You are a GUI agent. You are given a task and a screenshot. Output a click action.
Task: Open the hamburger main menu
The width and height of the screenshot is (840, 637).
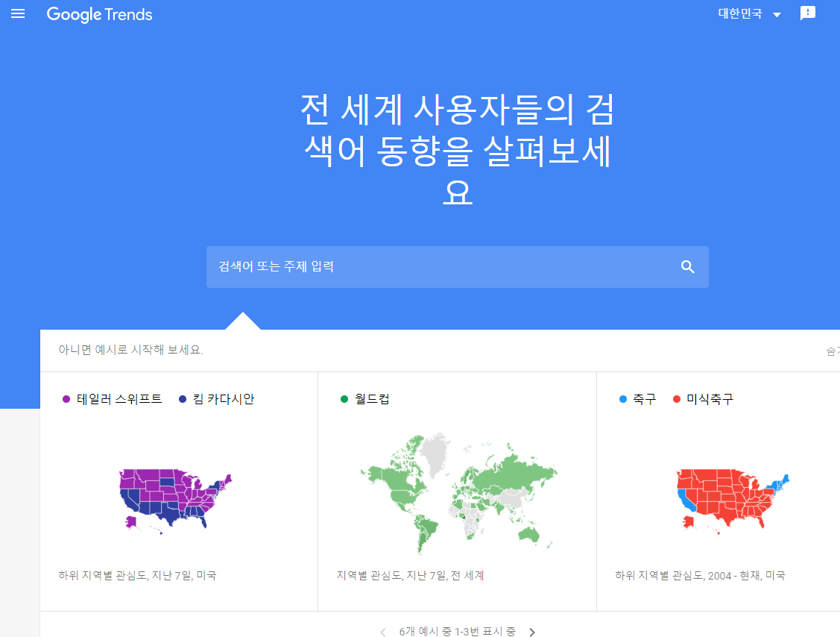click(x=18, y=14)
